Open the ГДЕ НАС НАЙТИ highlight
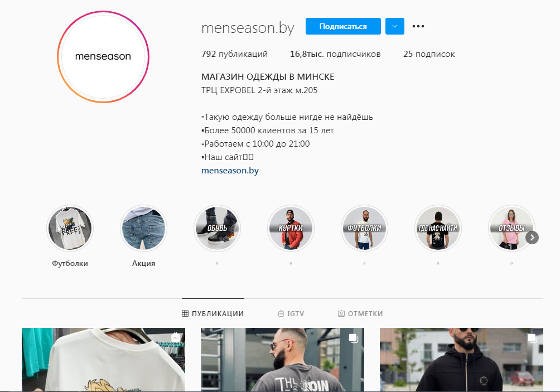The image size is (560, 392). pos(438,228)
